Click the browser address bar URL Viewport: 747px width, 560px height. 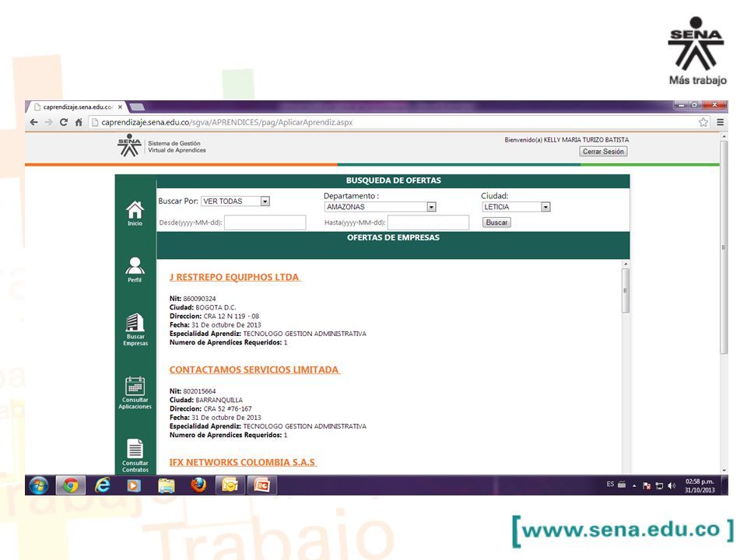click(226, 122)
